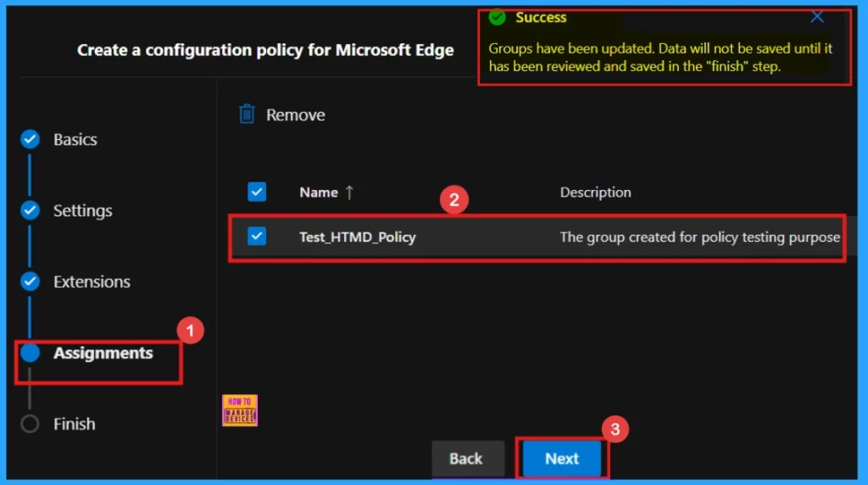Jump to the Finish step
868x485 pixels.
[75, 424]
